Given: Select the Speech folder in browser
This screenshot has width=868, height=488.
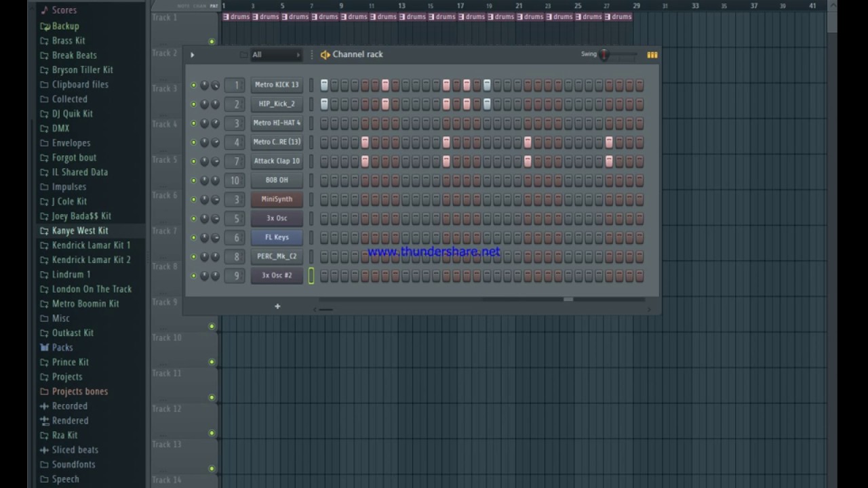Looking at the screenshot, I should tap(66, 479).
